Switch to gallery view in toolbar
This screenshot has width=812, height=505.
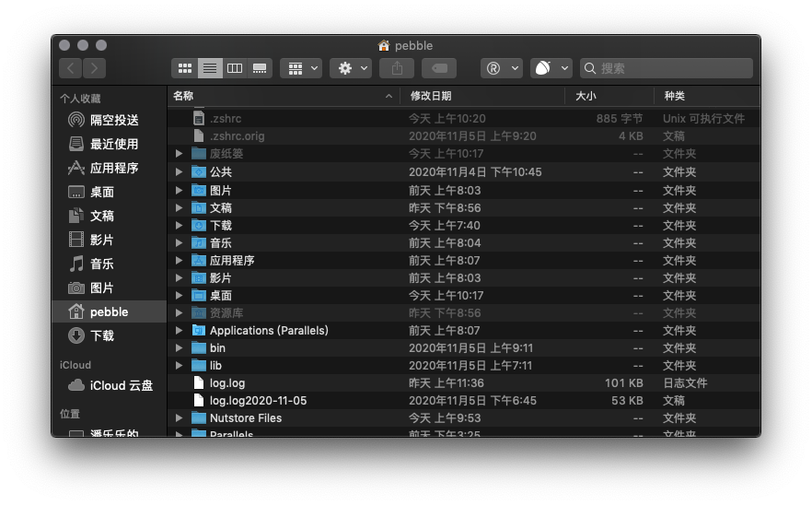[260, 68]
